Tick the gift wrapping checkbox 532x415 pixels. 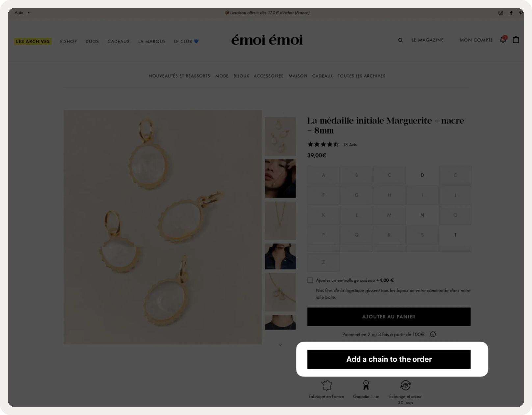click(310, 280)
